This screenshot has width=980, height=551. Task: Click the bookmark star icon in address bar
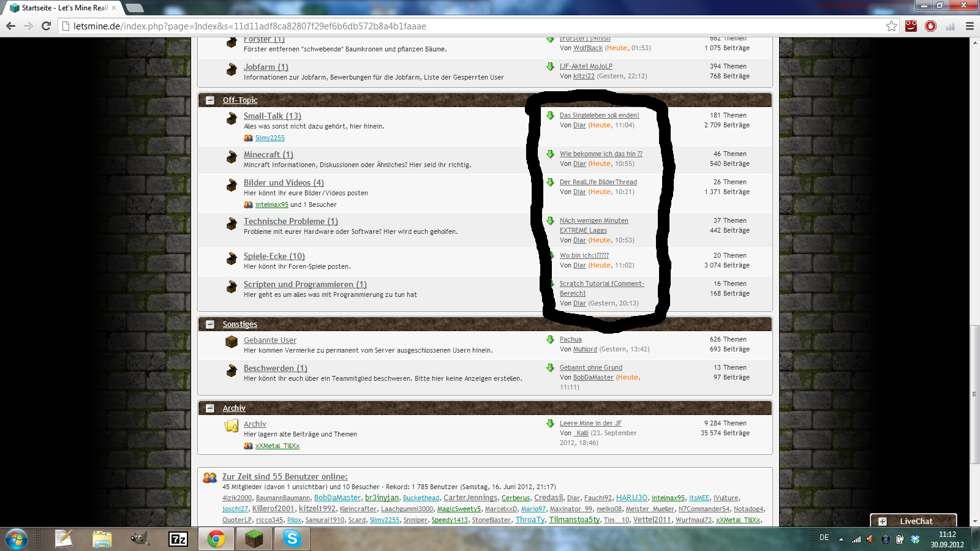pos(891,26)
